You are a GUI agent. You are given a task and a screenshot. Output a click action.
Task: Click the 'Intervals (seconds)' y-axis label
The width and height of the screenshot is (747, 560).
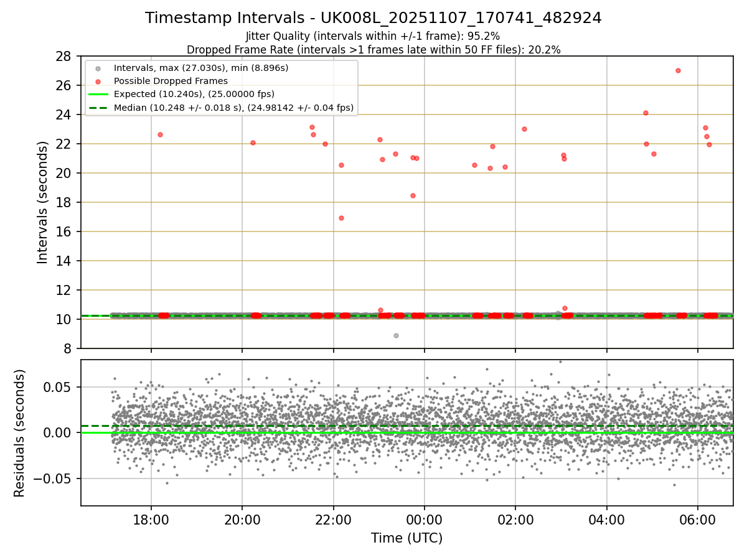(x=42, y=202)
